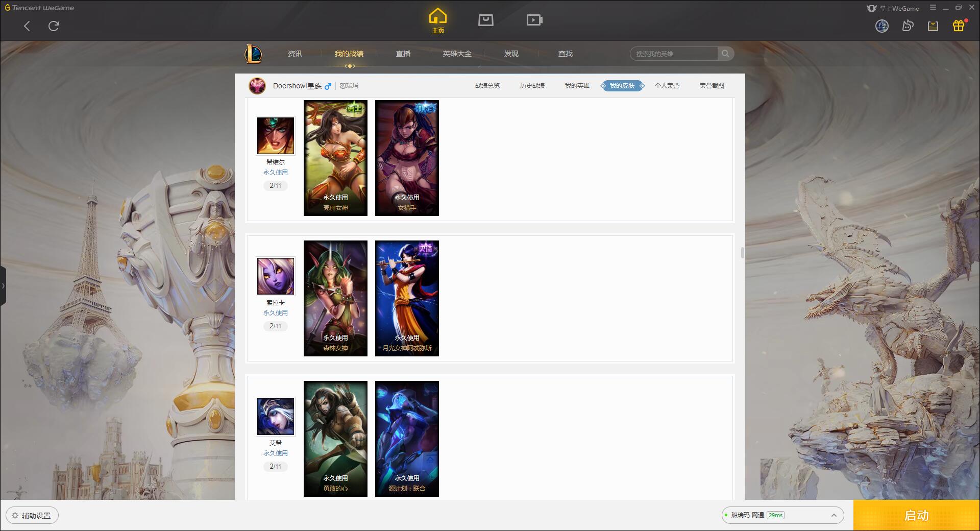Click the League of Legends logo
The width and height of the screenshot is (980, 531).
[253, 54]
